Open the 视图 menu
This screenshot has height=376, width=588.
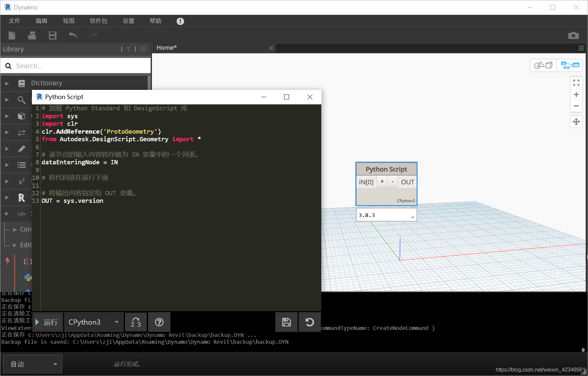69,21
